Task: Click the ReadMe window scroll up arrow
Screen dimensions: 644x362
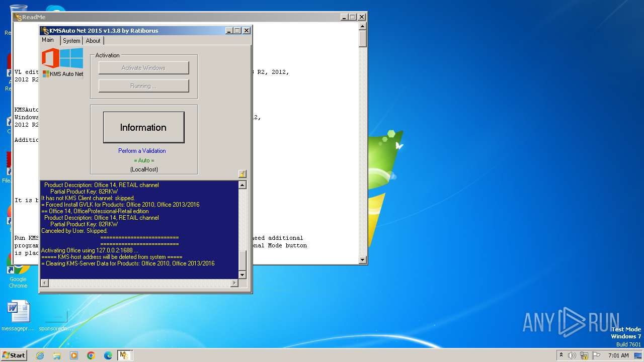Action: [362, 27]
